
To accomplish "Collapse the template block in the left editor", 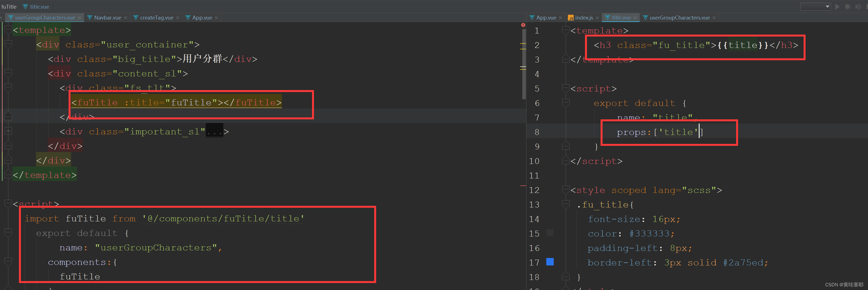I will point(8,30).
